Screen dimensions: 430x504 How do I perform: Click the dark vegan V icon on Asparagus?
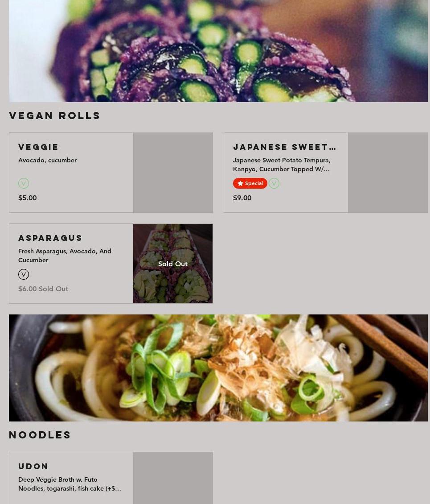coord(24,274)
